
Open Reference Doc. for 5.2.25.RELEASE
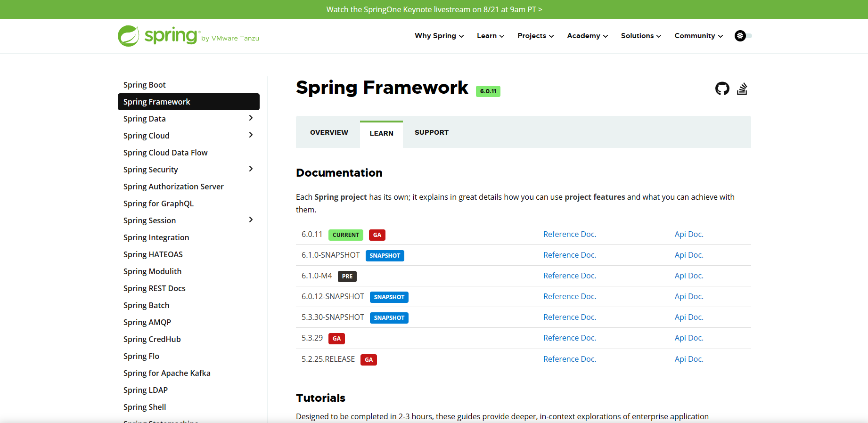tap(570, 359)
